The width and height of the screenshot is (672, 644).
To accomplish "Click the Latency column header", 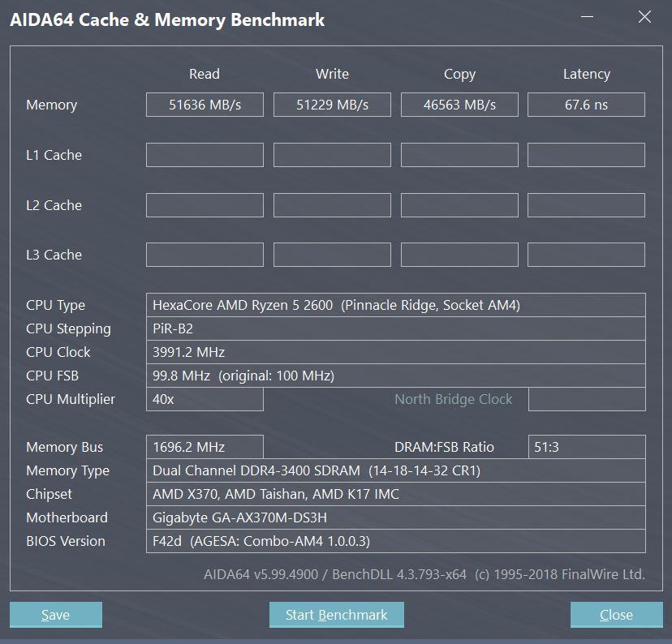I will 587,74.
